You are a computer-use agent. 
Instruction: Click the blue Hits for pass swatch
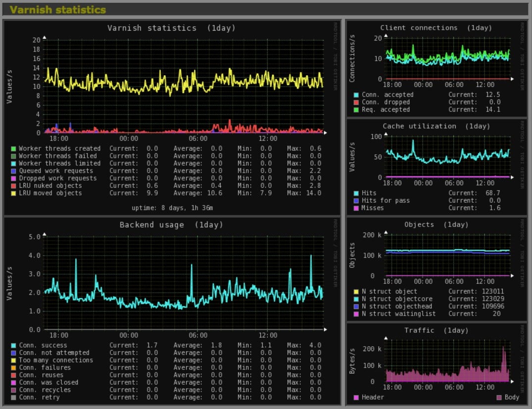coord(356,201)
